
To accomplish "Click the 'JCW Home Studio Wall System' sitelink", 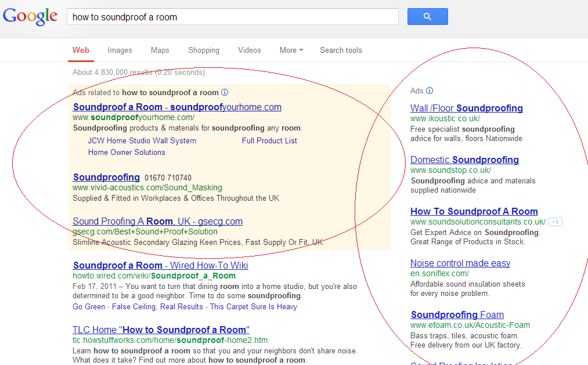I will (142, 140).
